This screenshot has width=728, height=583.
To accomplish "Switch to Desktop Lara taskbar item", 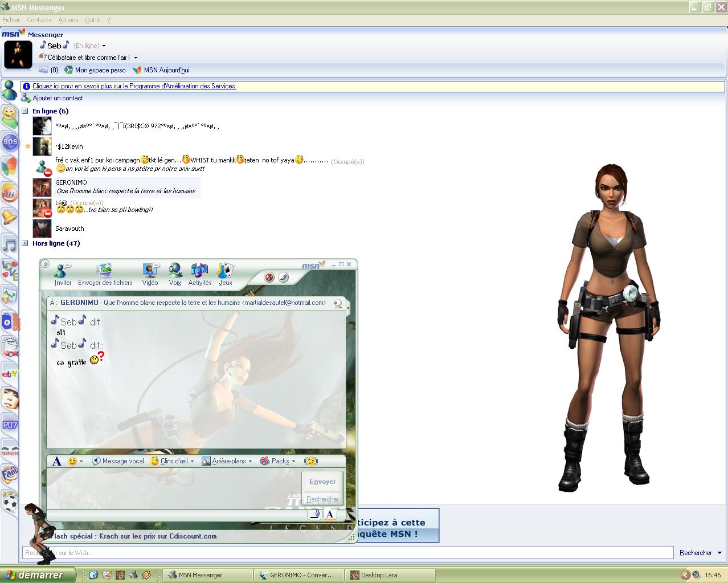I will pos(391,575).
